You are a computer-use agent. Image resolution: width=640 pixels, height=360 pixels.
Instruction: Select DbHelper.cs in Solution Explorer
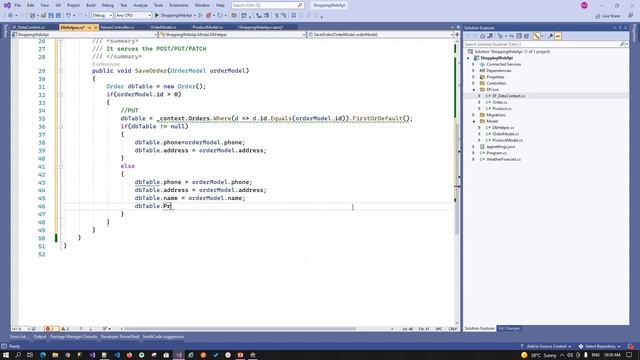click(x=502, y=128)
